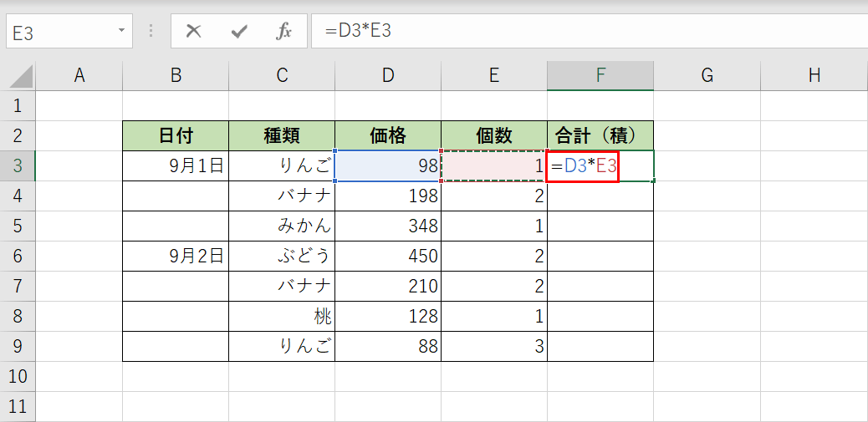Select row 11 header
This screenshot has height=422, width=868.
18,407
